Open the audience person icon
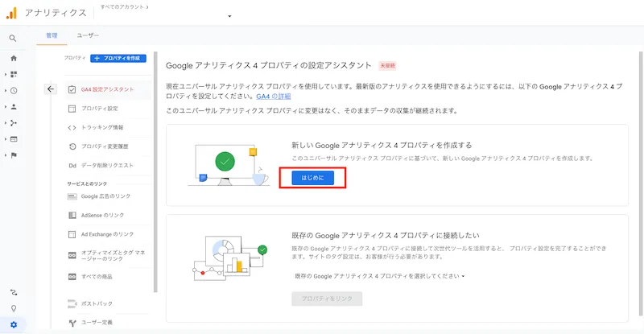 click(14, 107)
